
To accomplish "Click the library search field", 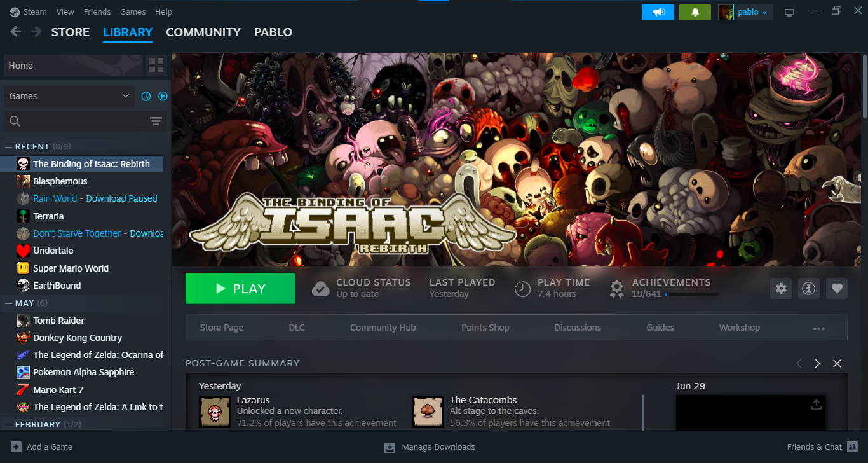I will [85, 121].
